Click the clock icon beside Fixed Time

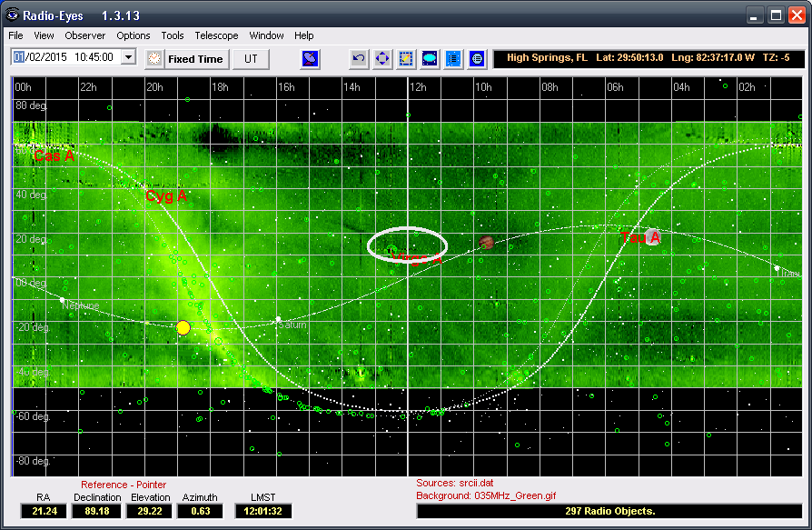154,58
